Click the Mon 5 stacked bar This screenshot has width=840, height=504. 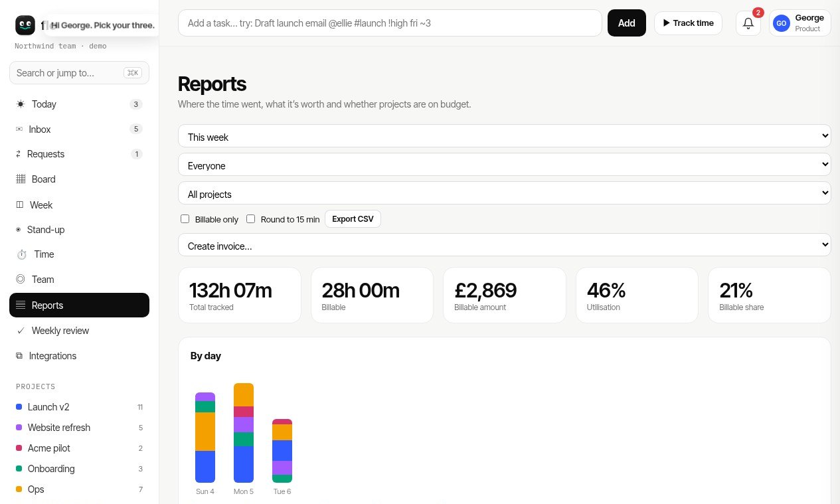pos(244,433)
